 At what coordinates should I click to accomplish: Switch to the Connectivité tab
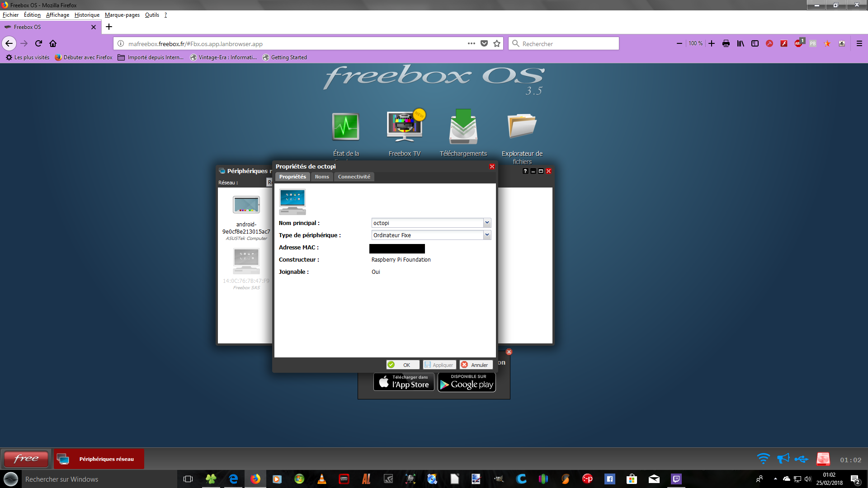click(354, 177)
